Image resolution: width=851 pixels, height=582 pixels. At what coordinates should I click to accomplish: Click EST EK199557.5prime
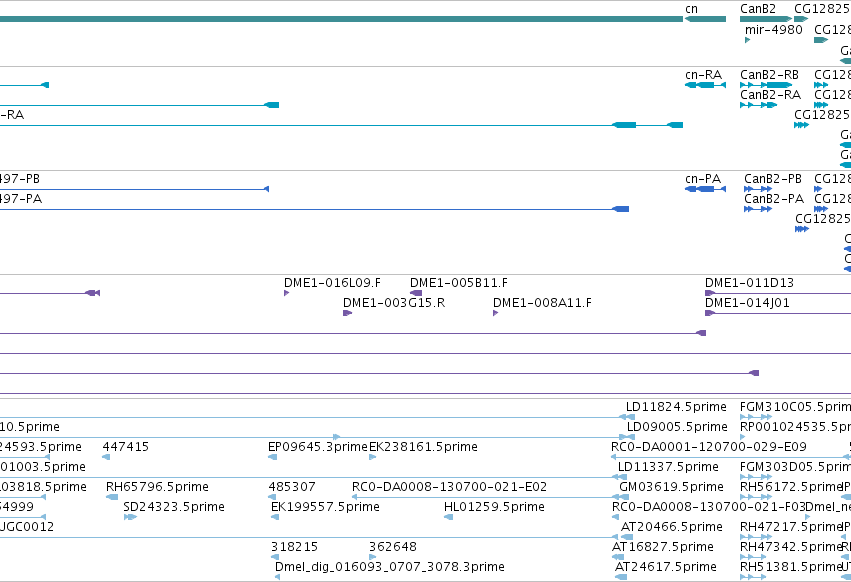[325, 508]
